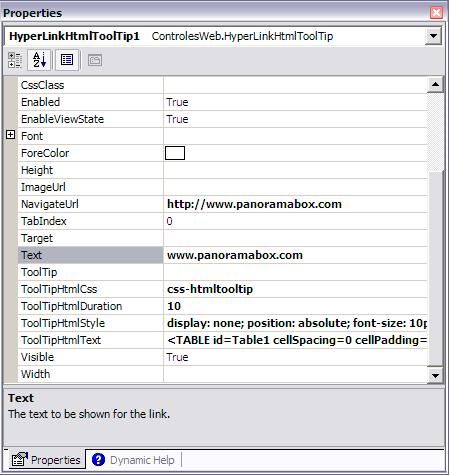Image resolution: width=450 pixels, height=475 pixels.
Task: Switch to Categorized property view
Action: coord(15,60)
